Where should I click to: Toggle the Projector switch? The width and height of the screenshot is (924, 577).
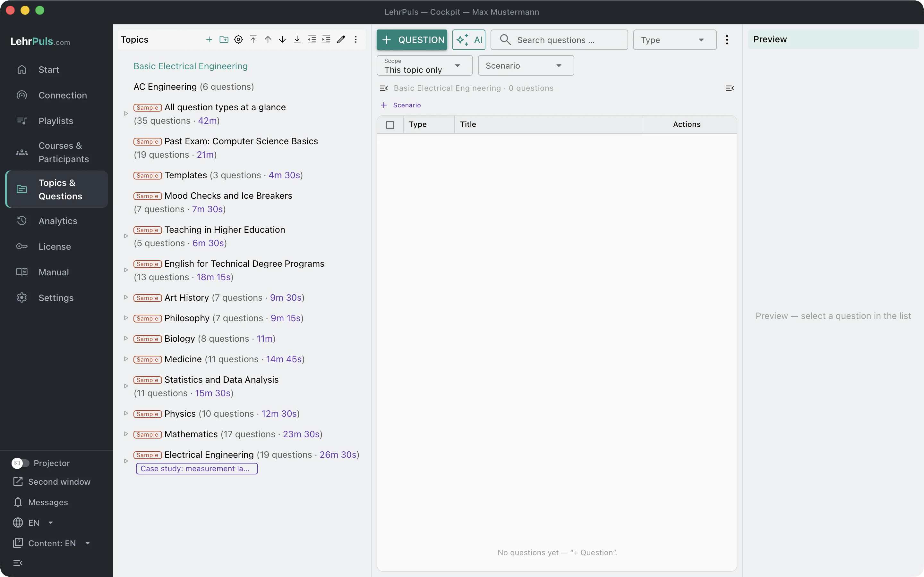pos(20,463)
